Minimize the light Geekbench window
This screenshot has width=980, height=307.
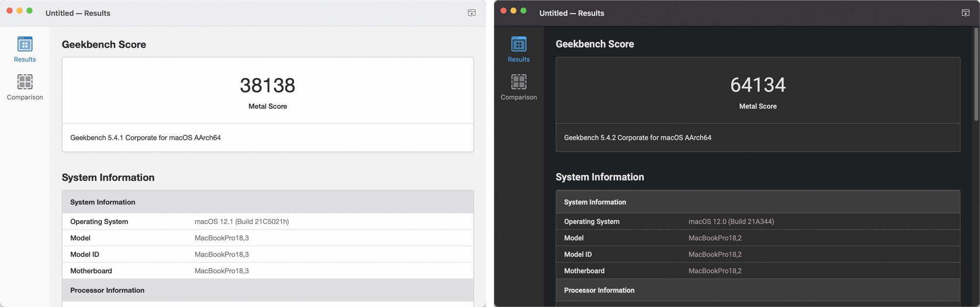20,10
